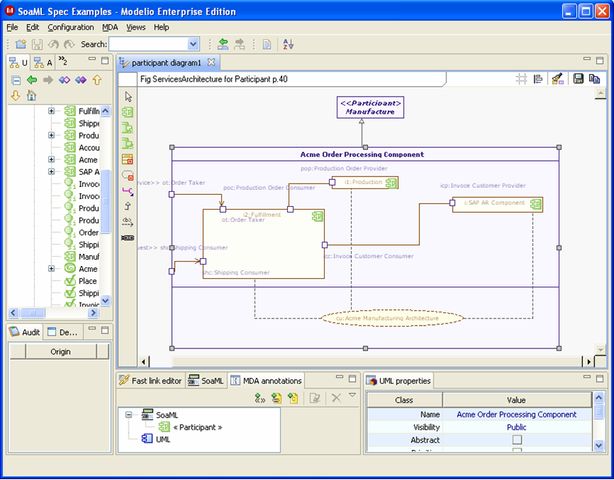This screenshot has width=614, height=480.
Task: Open the MDA menu
Action: point(110,27)
